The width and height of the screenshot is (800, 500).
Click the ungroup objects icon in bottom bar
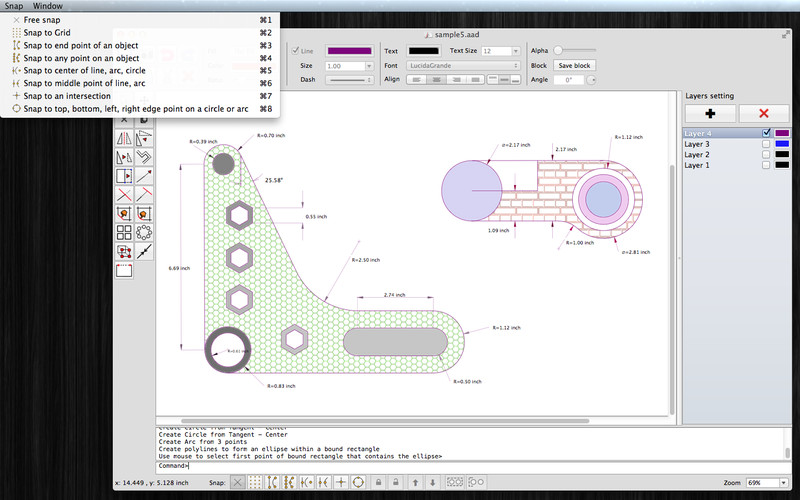(476, 482)
